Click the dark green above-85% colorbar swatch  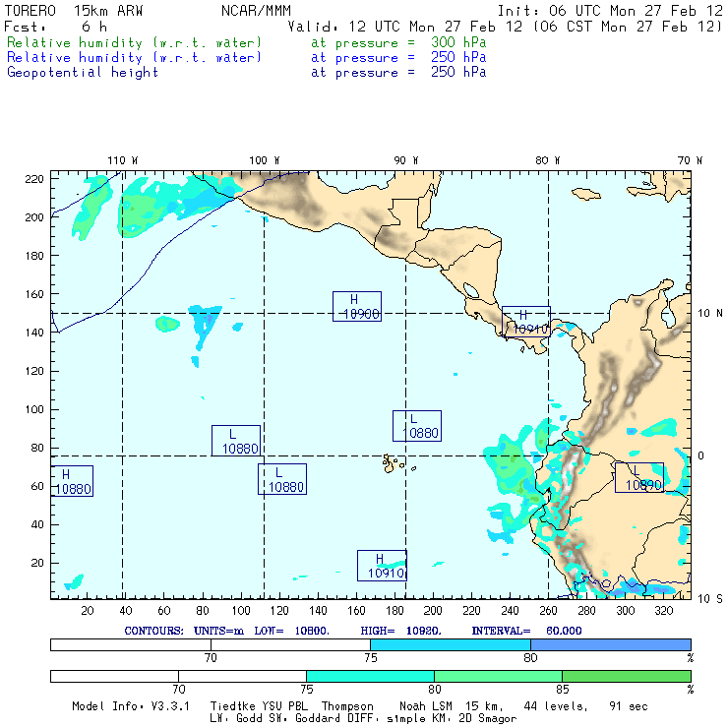point(627,677)
